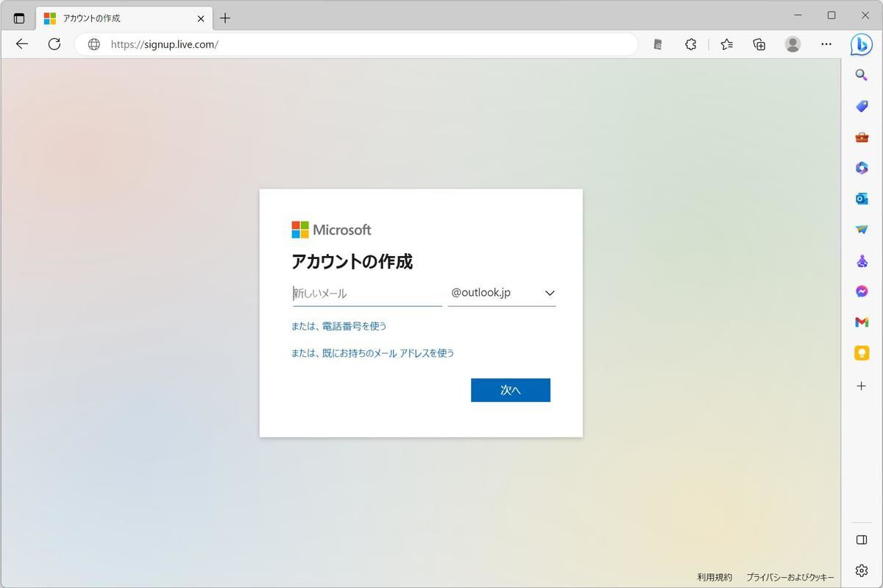Minimize the browser window
Screen dimensions: 883x588
coord(798,15)
